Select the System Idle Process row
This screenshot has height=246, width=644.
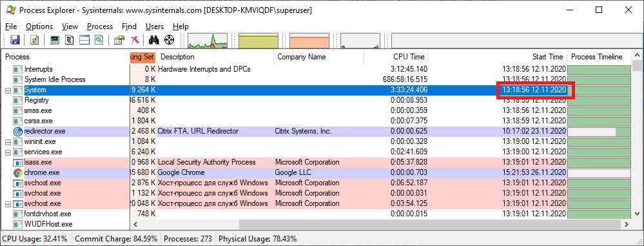(x=317, y=80)
